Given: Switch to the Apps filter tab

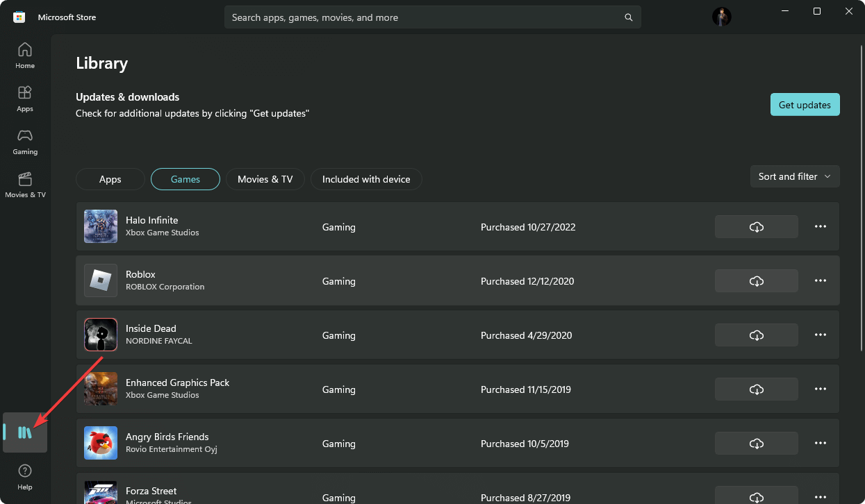Looking at the screenshot, I should click(110, 179).
